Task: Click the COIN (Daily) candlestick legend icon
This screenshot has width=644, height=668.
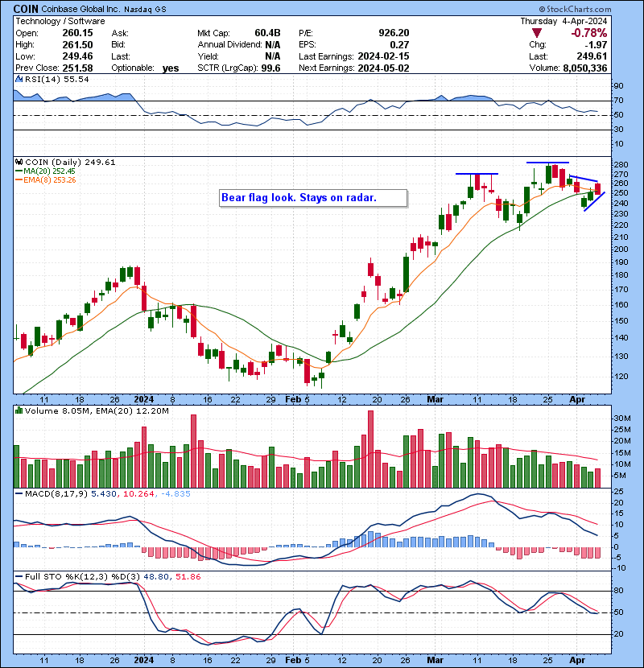Action: click(19, 162)
